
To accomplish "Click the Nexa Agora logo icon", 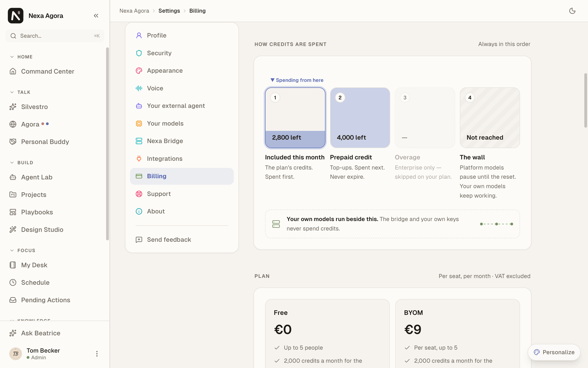I will (16, 16).
